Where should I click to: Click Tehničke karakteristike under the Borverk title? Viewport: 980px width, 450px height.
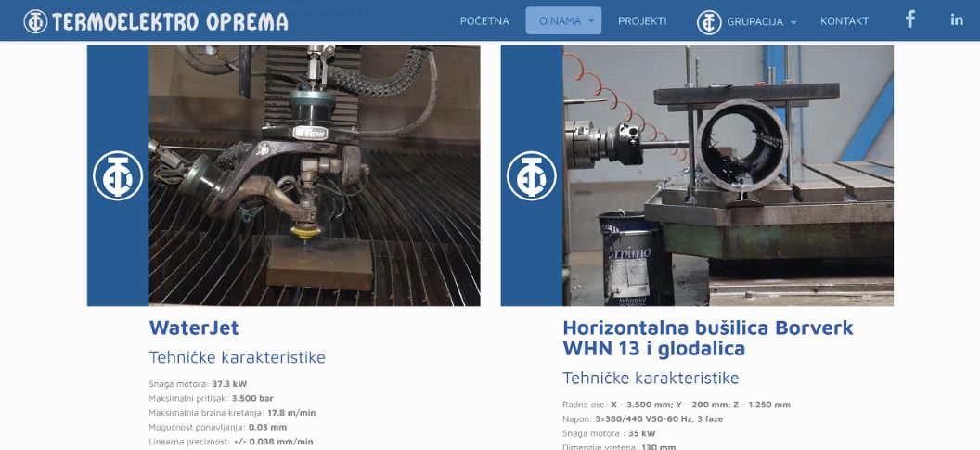(x=651, y=378)
